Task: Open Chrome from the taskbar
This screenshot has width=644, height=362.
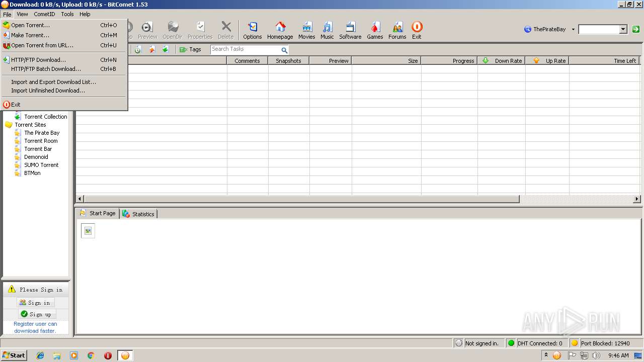Action: point(91,355)
